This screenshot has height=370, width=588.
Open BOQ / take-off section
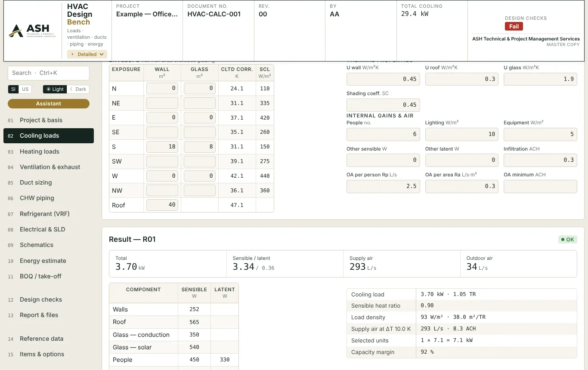[49, 276]
